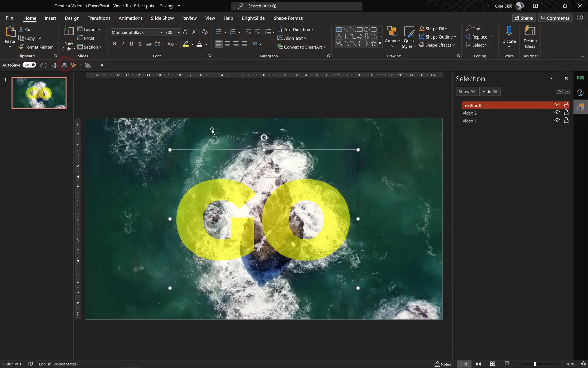Click the zoom level slider
588x368 pixels.
[x=535, y=364]
